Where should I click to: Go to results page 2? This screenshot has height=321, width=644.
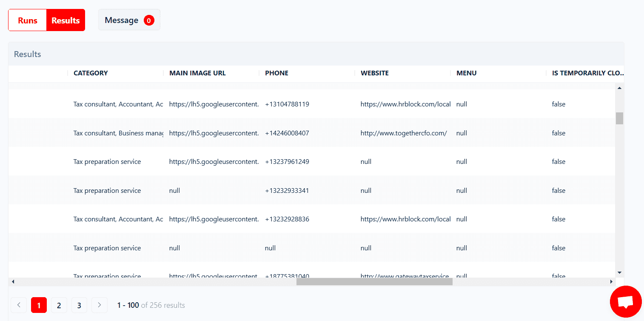[59, 305]
